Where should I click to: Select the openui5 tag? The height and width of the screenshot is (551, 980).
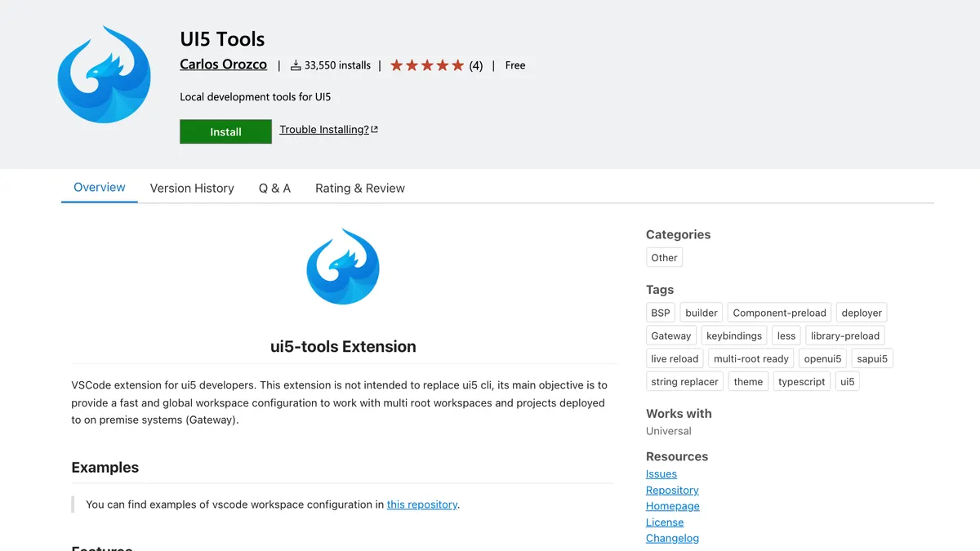(822, 358)
